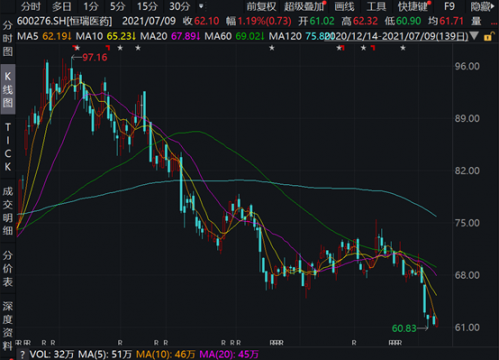Click the MA120 indicator label
This screenshot has width=499, height=360.
(x=297, y=36)
